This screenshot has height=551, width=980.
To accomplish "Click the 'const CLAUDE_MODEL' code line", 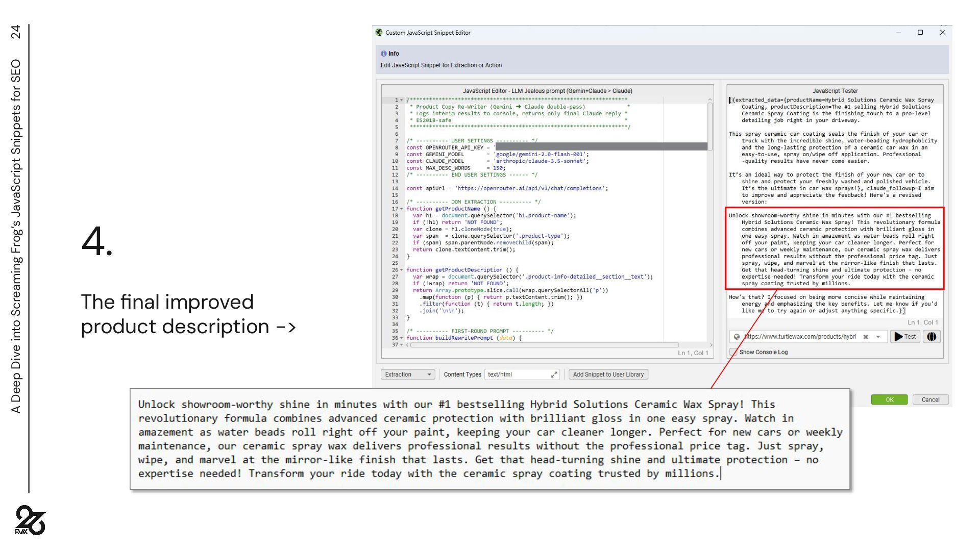I will pyautogui.click(x=497, y=161).
